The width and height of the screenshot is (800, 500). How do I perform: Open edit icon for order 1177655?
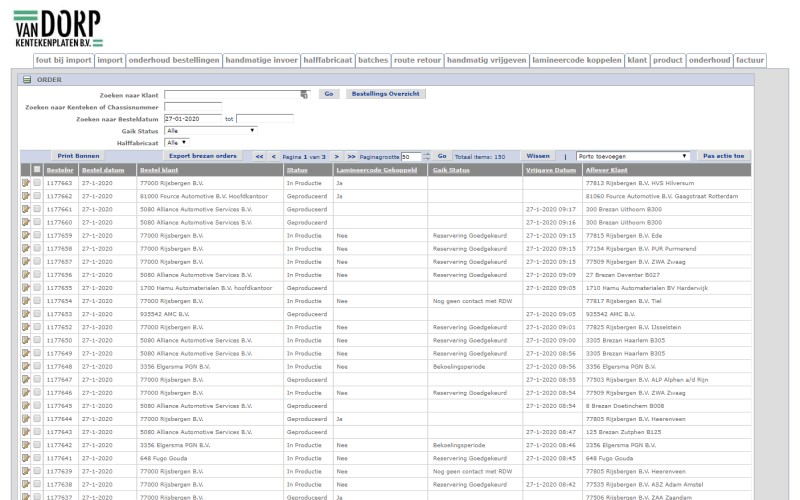coord(26,288)
